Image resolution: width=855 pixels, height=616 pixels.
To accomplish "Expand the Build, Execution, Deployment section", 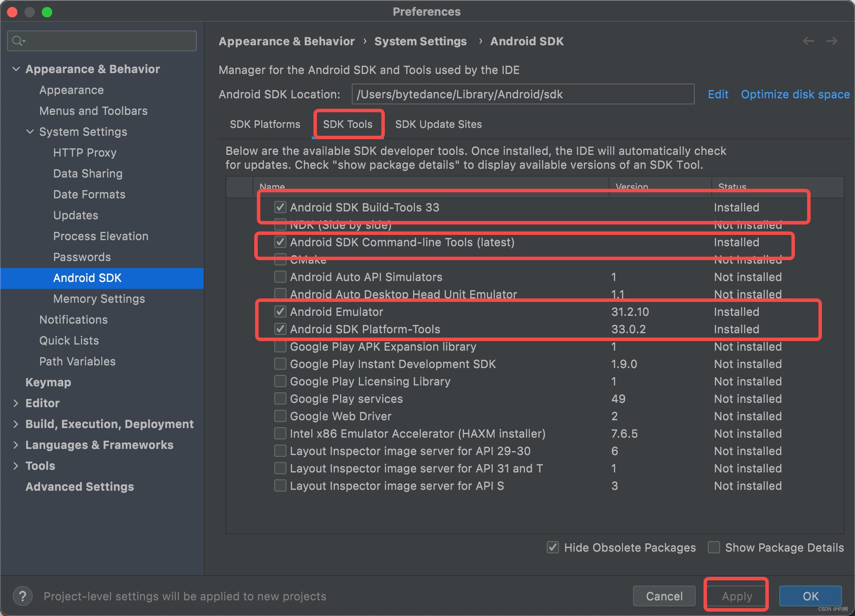I will [16, 424].
